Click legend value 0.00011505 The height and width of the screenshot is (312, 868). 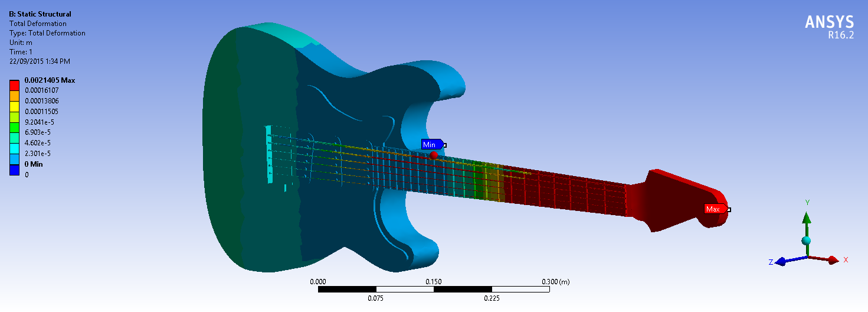click(x=41, y=112)
